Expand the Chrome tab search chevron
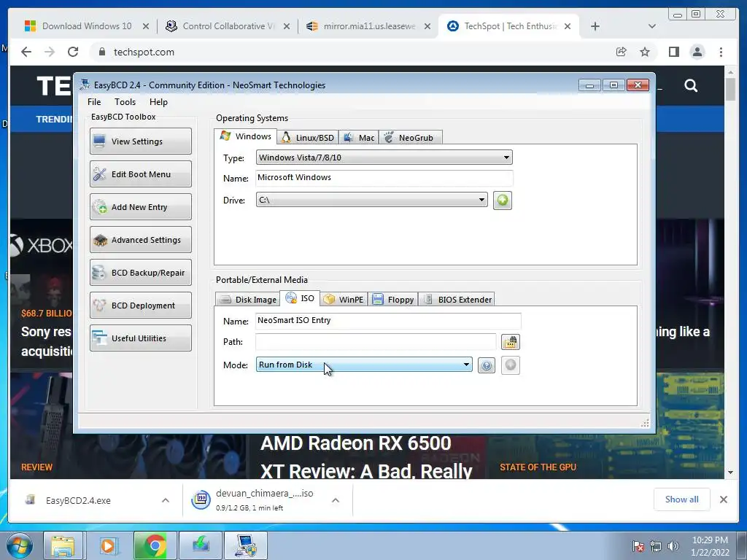Image resolution: width=747 pixels, height=560 pixels. pos(652,26)
